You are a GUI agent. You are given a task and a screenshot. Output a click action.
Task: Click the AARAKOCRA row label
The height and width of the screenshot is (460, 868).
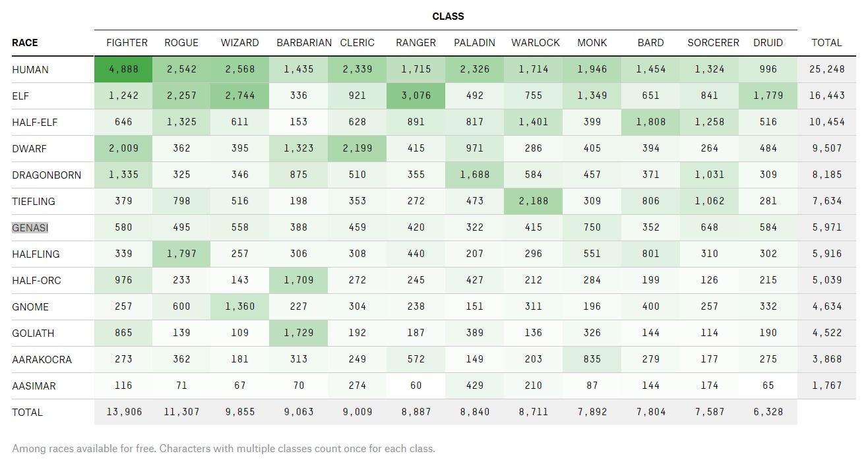[x=42, y=360]
